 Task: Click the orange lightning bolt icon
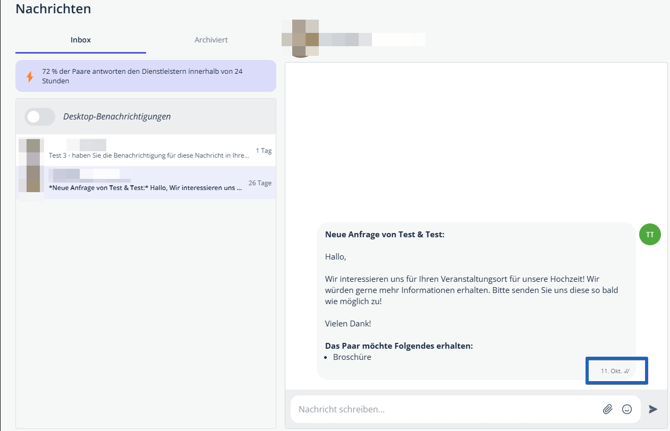(x=30, y=76)
